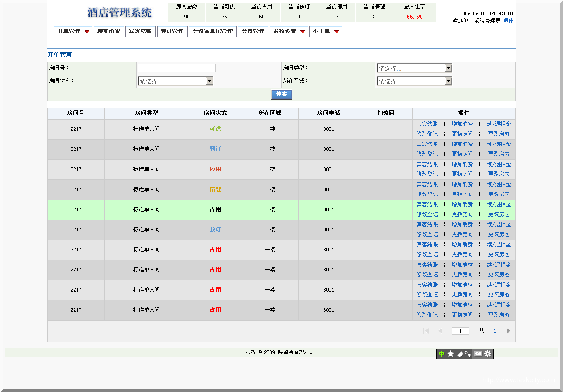
Task: Click the star icon in IME toolbar
Action: [450, 354]
